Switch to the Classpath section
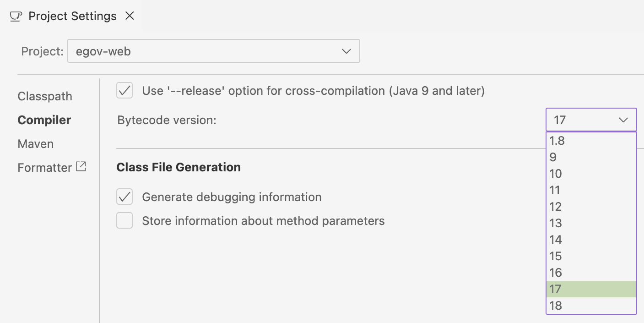Viewport: 644px width, 323px height. click(x=44, y=96)
